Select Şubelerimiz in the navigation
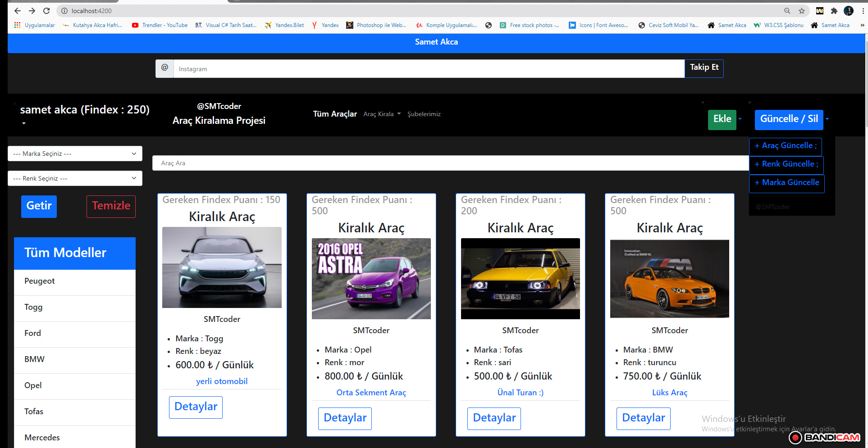Screen dimensions: 868x448 point(424,114)
